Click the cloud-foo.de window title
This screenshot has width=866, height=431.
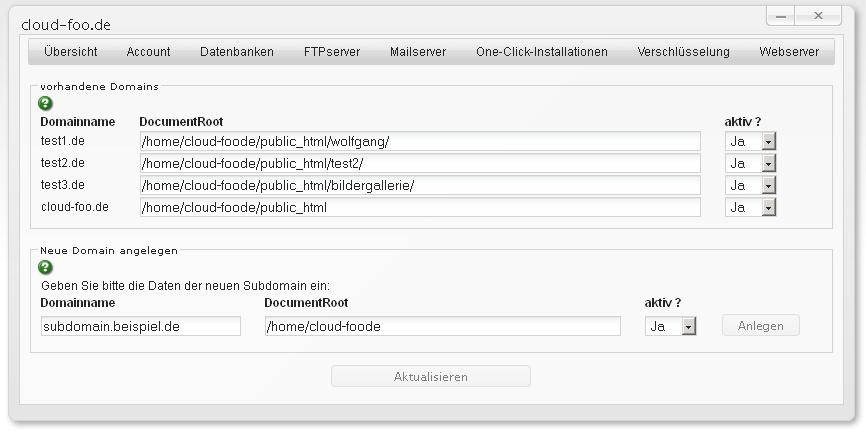66,25
